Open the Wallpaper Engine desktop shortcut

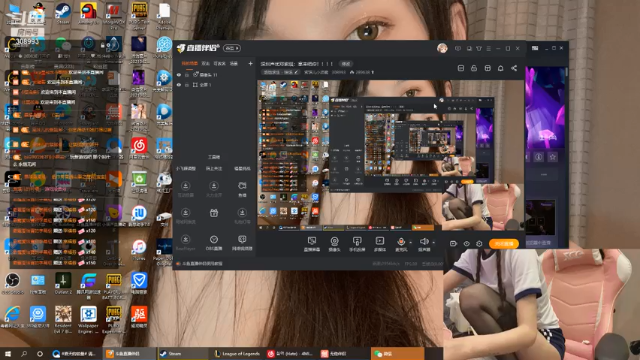point(88,319)
